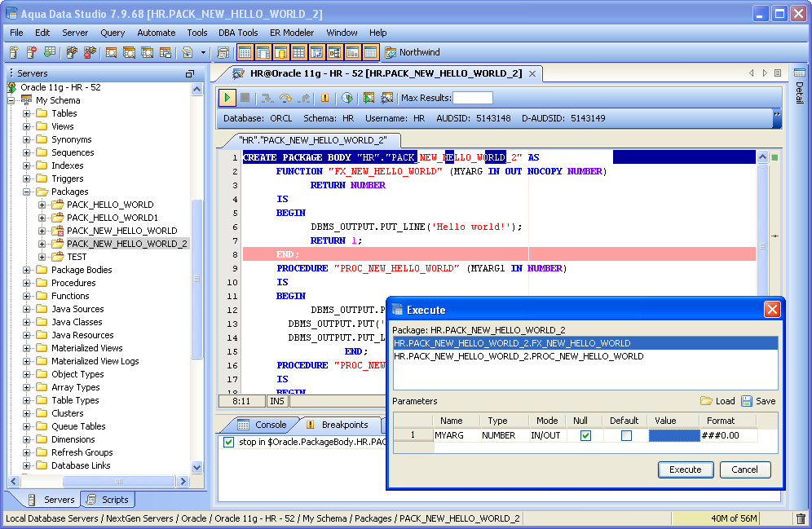The width and height of the screenshot is (812, 529).
Task: Expand the PACK_HELLO_WORLD package node
Action: click(x=42, y=205)
